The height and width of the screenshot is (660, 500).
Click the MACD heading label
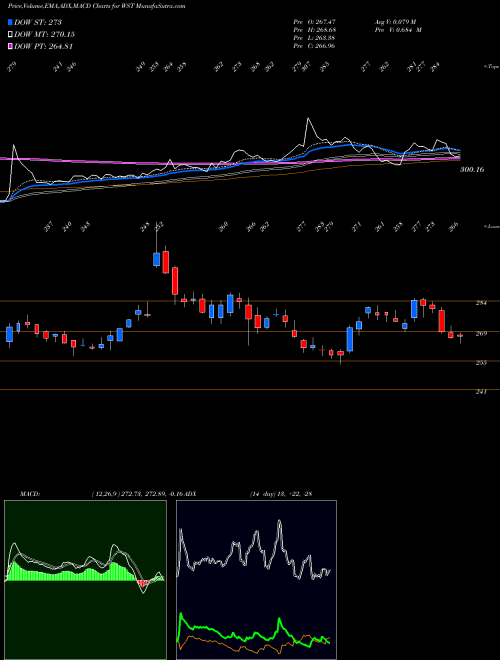[x=30, y=494]
